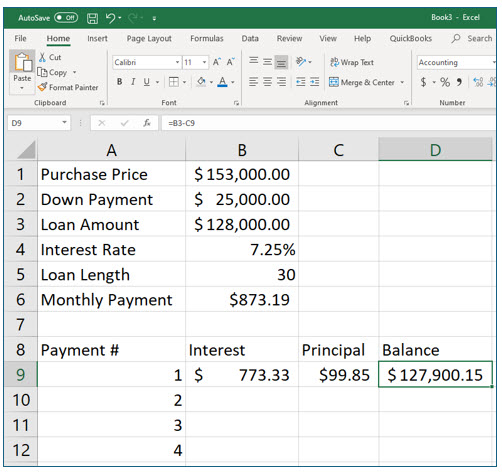502x472 pixels.
Task: Click Bottom Align icon
Action: coord(281,62)
